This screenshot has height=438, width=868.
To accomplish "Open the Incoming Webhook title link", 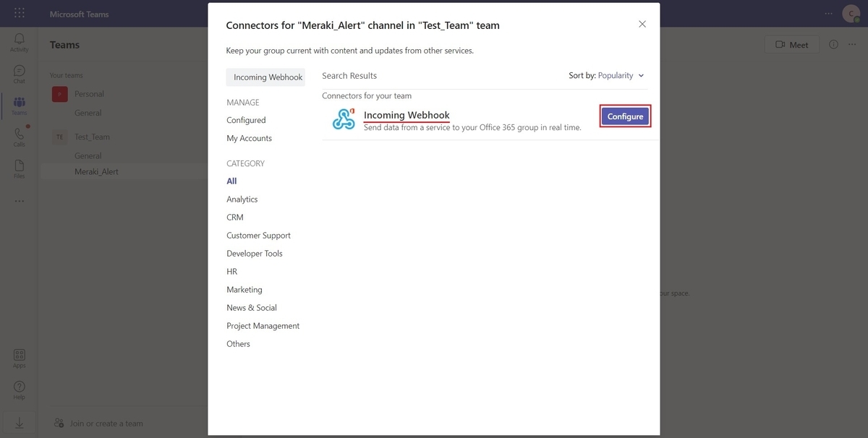I will (x=407, y=115).
